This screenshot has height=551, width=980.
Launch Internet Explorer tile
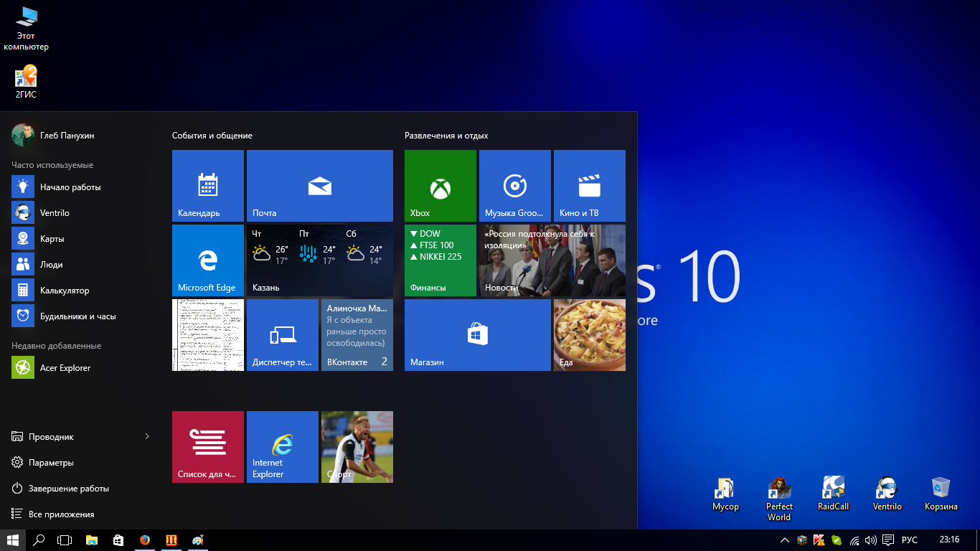[282, 447]
